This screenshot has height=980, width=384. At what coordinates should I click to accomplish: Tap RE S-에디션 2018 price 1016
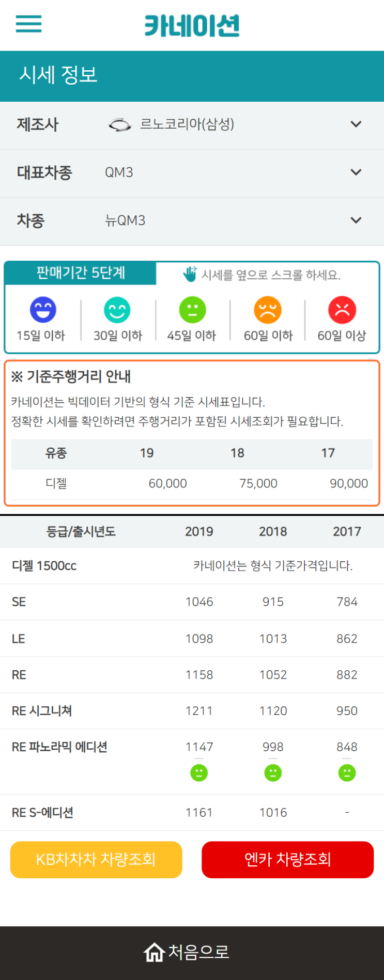[273, 813]
